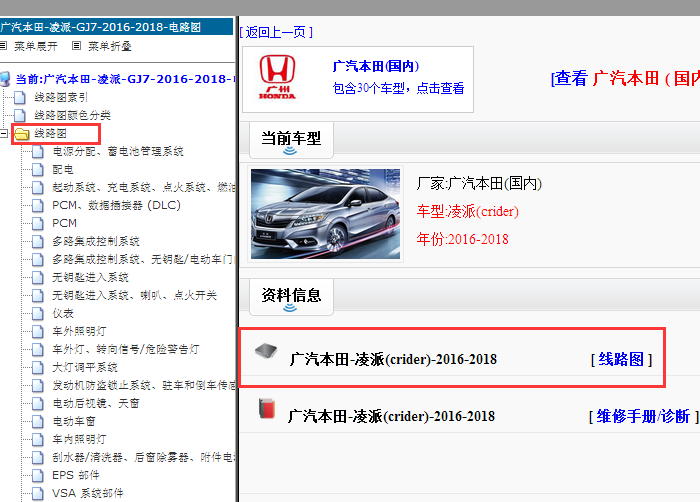Click the menu collapse icon beside 菜单折叠
Screen dimensions: 700x502
[76, 46]
